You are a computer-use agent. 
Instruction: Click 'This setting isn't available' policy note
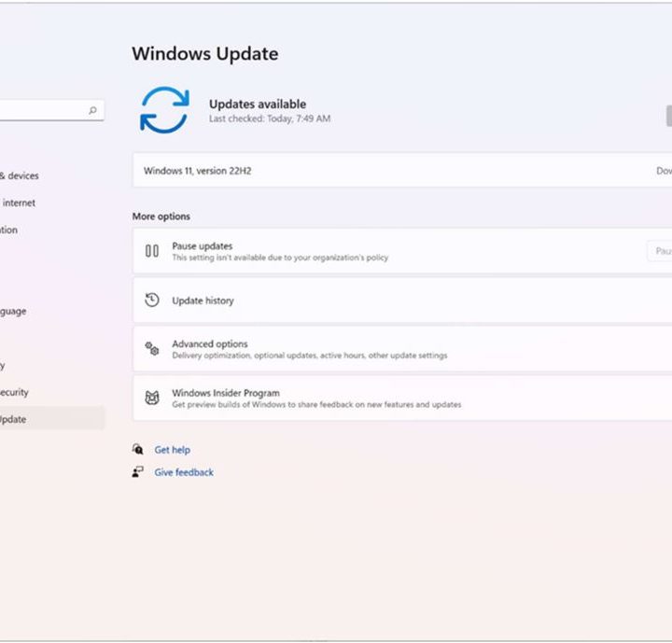(x=280, y=258)
